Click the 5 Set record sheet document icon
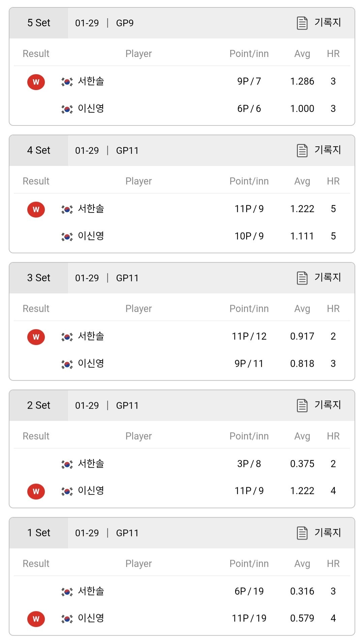364x640 pixels. click(302, 23)
